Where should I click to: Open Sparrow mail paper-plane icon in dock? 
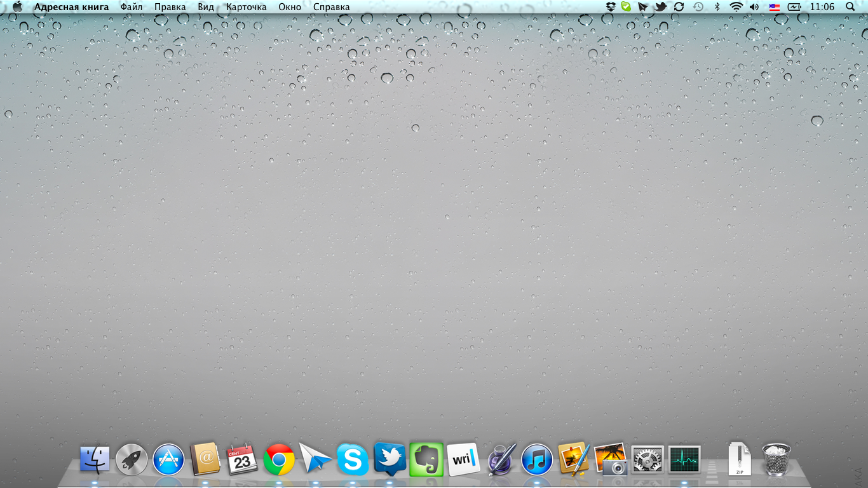point(316,459)
